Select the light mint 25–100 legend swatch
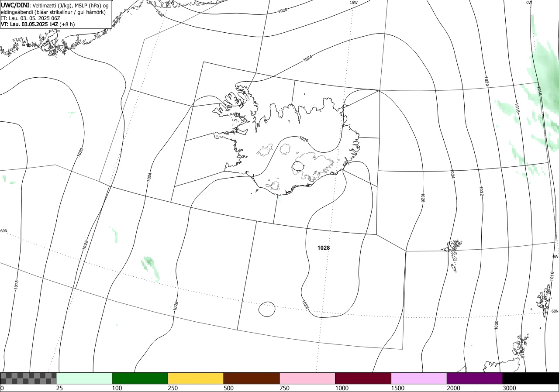 point(84,378)
